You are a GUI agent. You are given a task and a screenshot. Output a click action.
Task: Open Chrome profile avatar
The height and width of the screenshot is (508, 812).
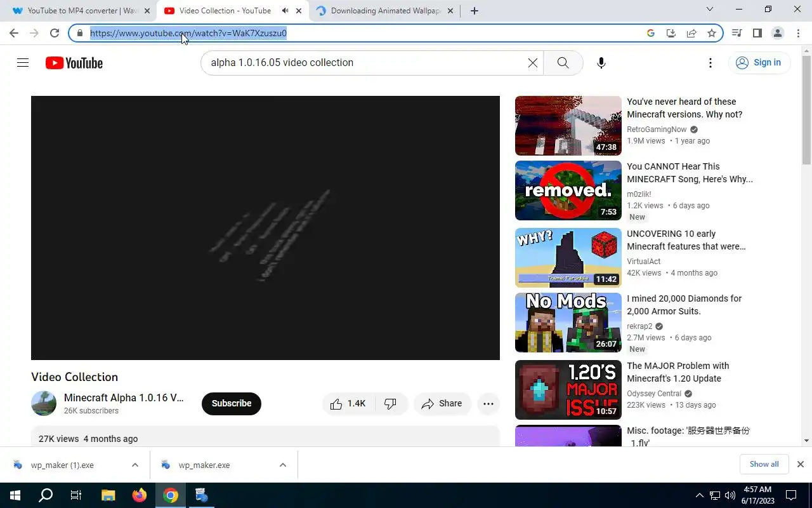(778, 33)
